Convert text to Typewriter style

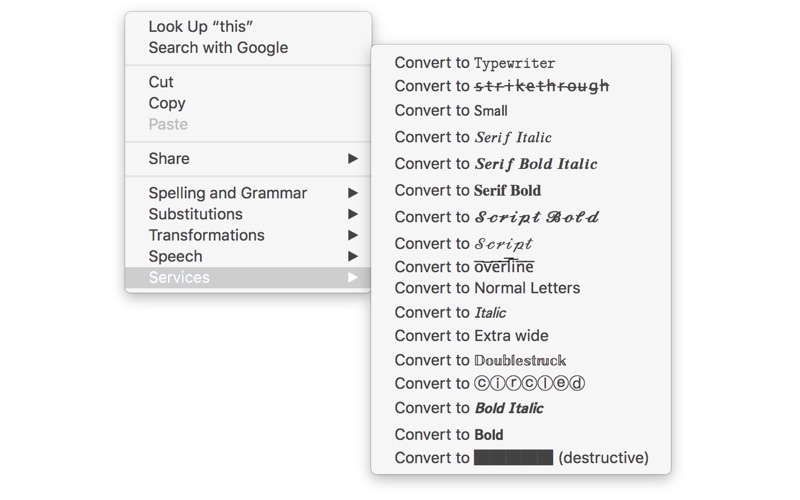point(474,63)
